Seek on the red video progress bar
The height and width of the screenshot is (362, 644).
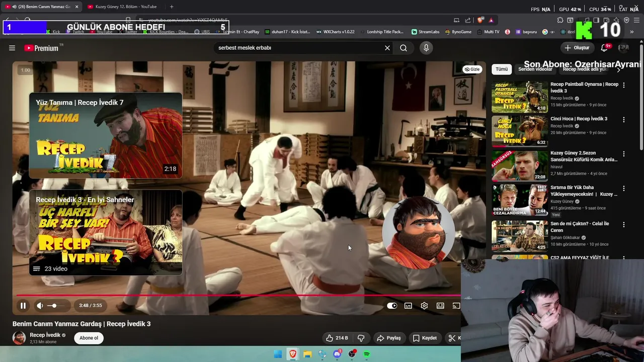(238, 295)
